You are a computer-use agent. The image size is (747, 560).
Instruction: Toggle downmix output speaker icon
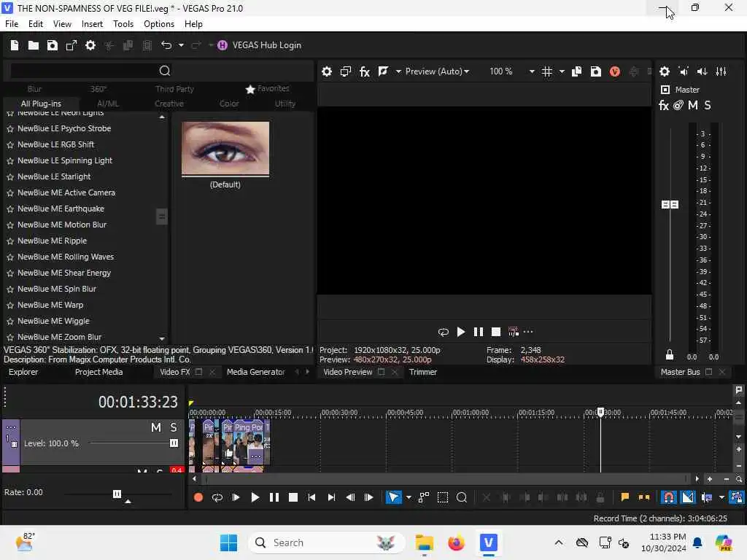point(684,71)
